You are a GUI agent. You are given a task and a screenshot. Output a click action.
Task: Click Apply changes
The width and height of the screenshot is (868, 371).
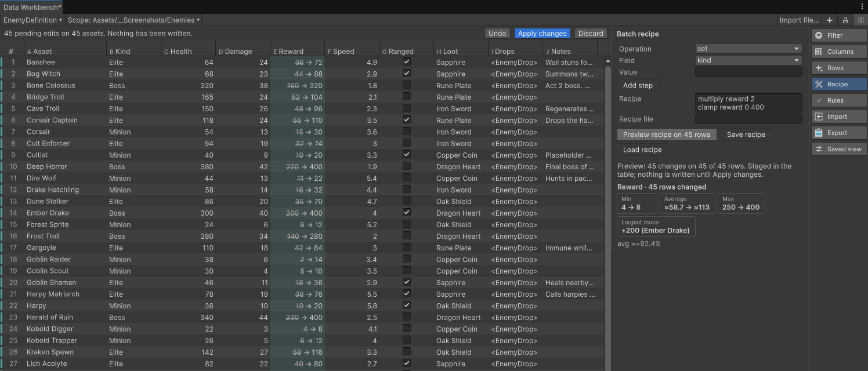(x=542, y=34)
